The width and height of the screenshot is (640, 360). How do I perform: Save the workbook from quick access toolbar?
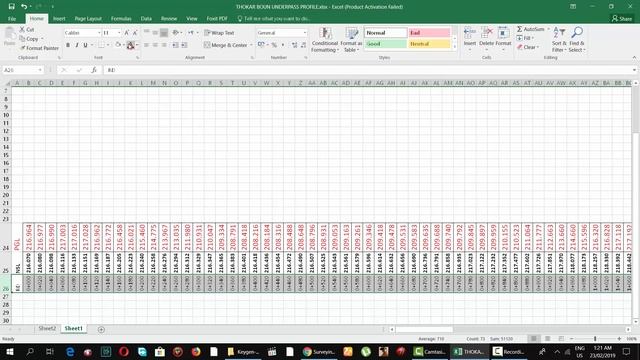coord(11,7)
